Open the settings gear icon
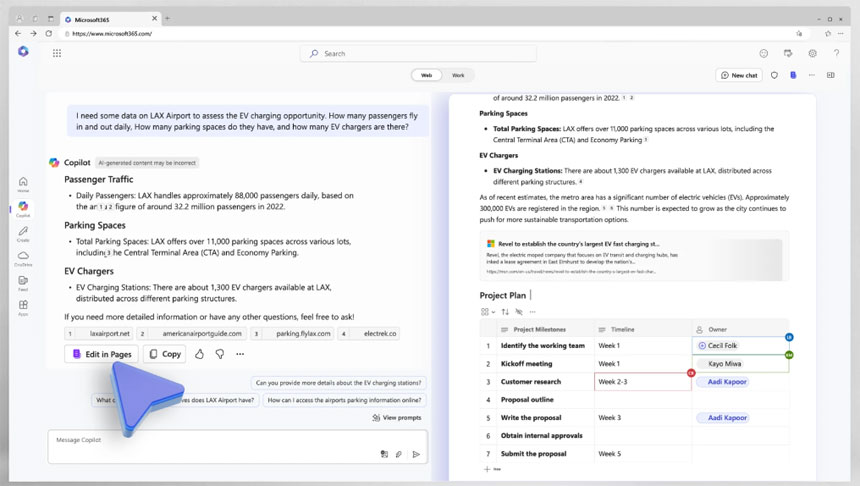This screenshot has width=860, height=486. [x=812, y=53]
